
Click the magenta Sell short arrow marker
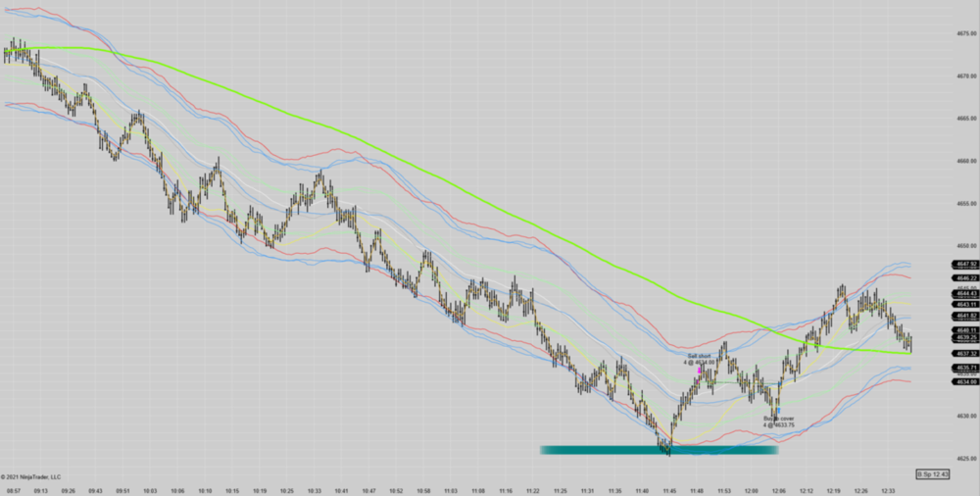pos(699,372)
